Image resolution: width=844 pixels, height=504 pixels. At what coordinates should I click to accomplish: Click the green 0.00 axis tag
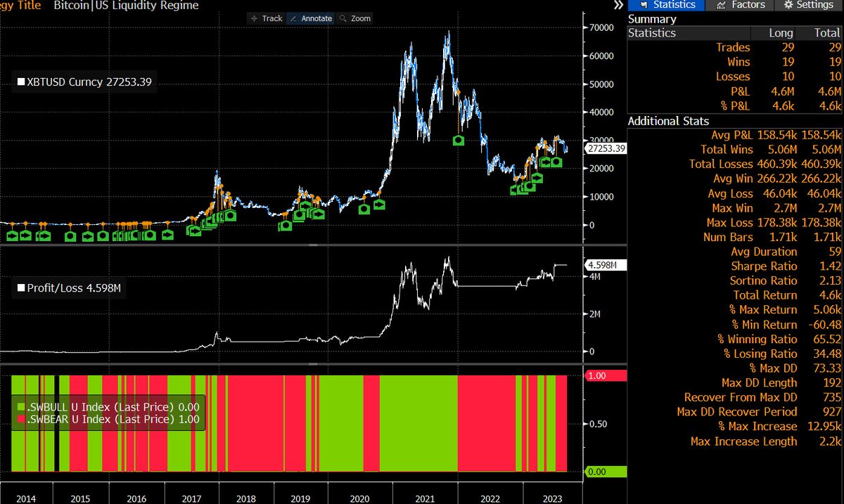point(606,472)
